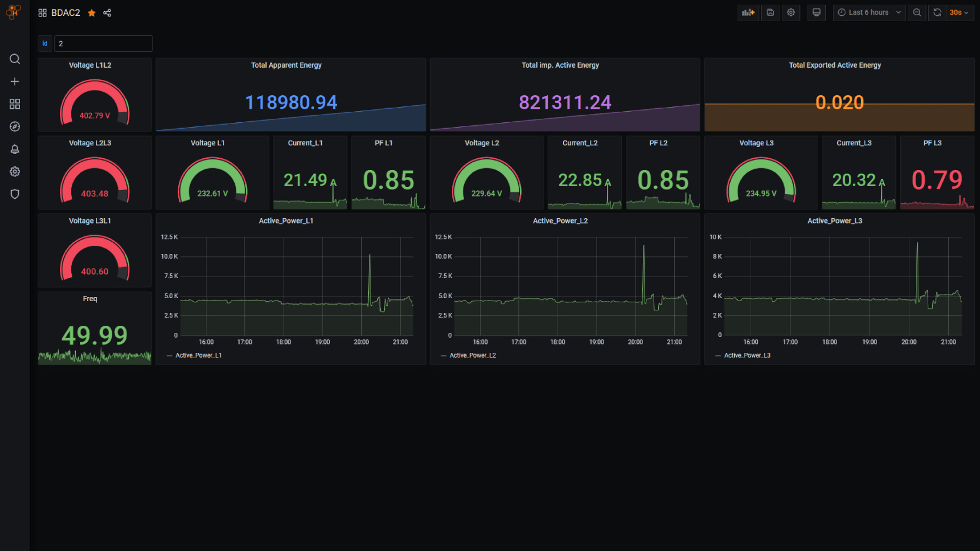Viewport: 980px width, 551px height.
Task: Open the Voltage L1L2 panel title menu
Action: click(x=90, y=65)
